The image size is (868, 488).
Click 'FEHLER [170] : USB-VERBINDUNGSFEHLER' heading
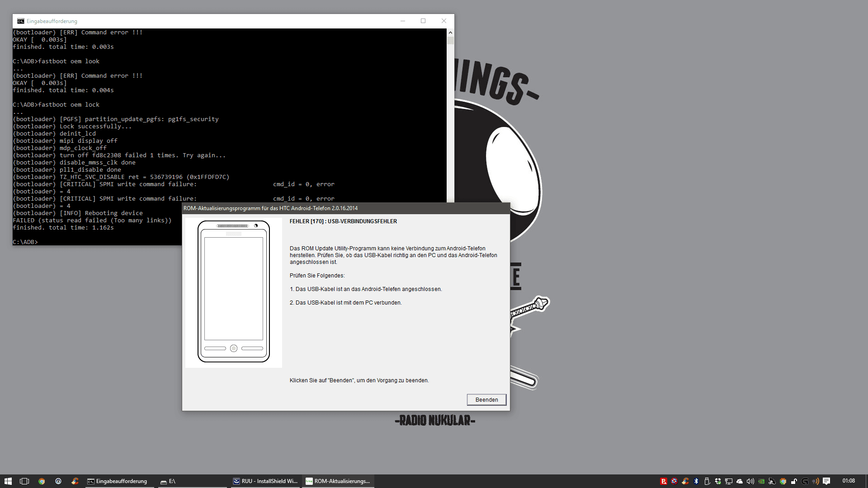point(343,221)
